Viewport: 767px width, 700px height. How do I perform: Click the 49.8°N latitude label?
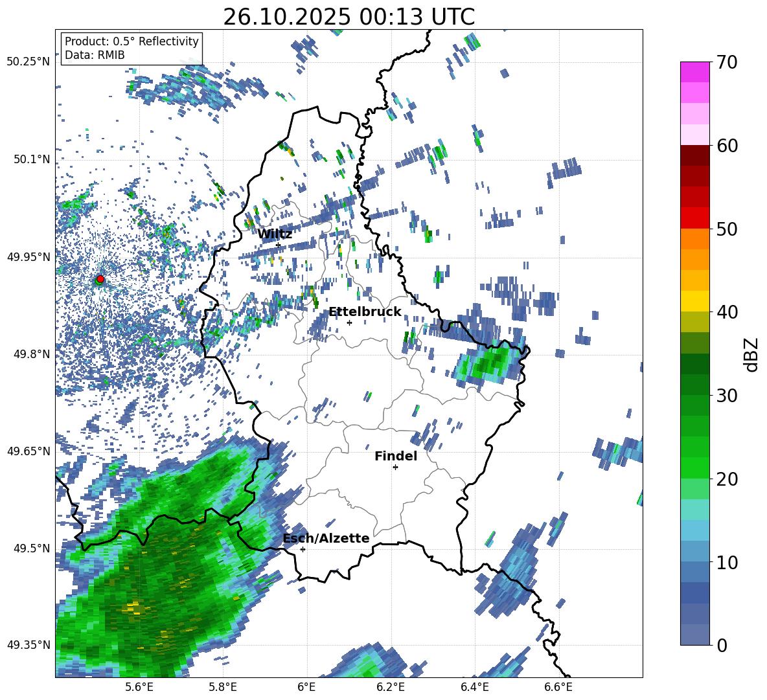pyautogui.click(x=31, y=354)
